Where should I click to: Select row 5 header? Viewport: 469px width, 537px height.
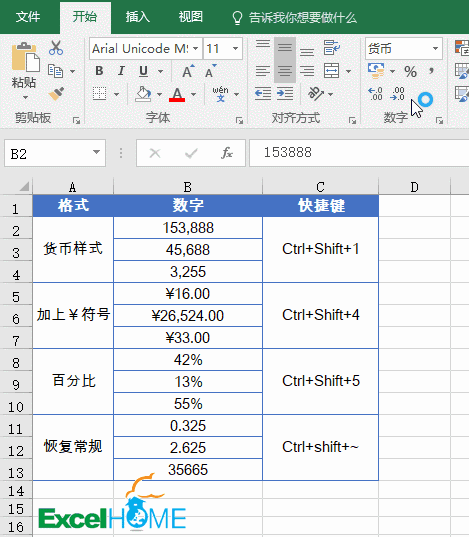tap(16, 294)
